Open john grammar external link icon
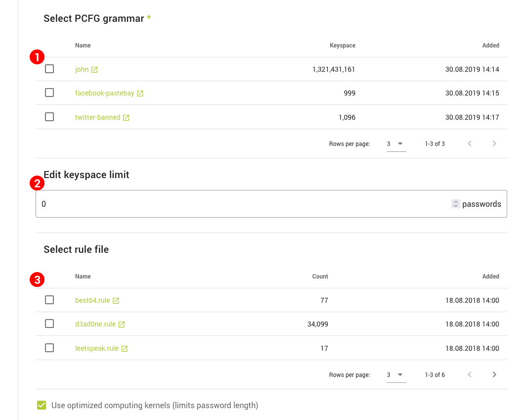This screenshot has height=420, width=525. [x=94, y=70]
